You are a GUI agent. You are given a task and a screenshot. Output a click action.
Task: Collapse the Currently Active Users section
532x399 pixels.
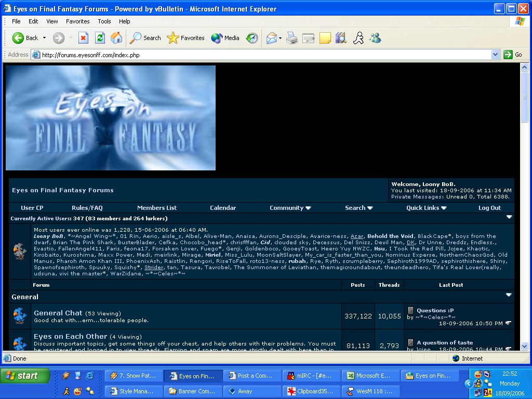pyautogui.click(x=509, y=217)
